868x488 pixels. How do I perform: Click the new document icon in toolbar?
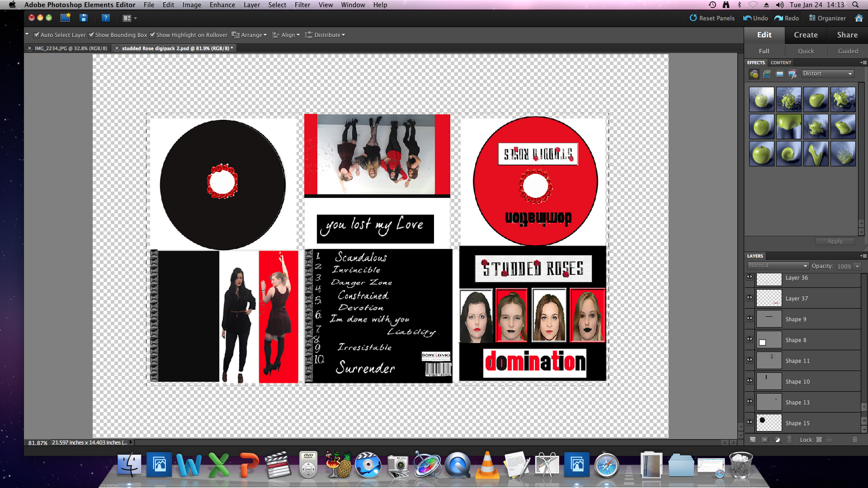[65, 18]
